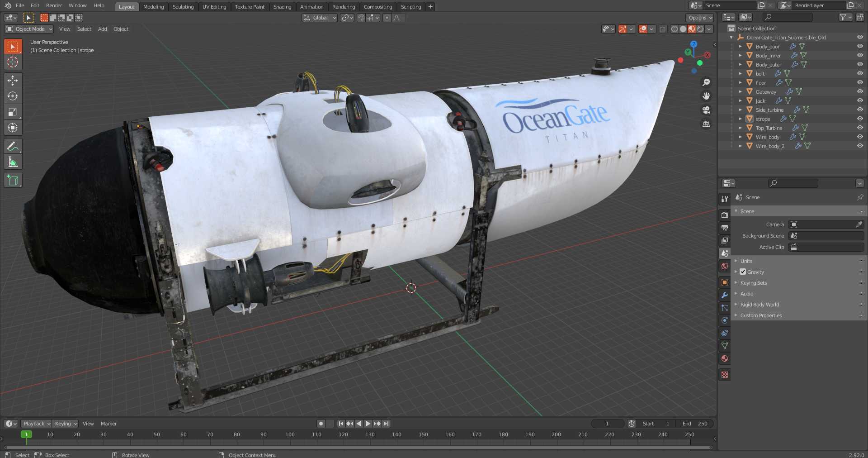Hide the Wire_body_2 object
868x458 pixels.
pyautogui.click(x=860, y=146)
